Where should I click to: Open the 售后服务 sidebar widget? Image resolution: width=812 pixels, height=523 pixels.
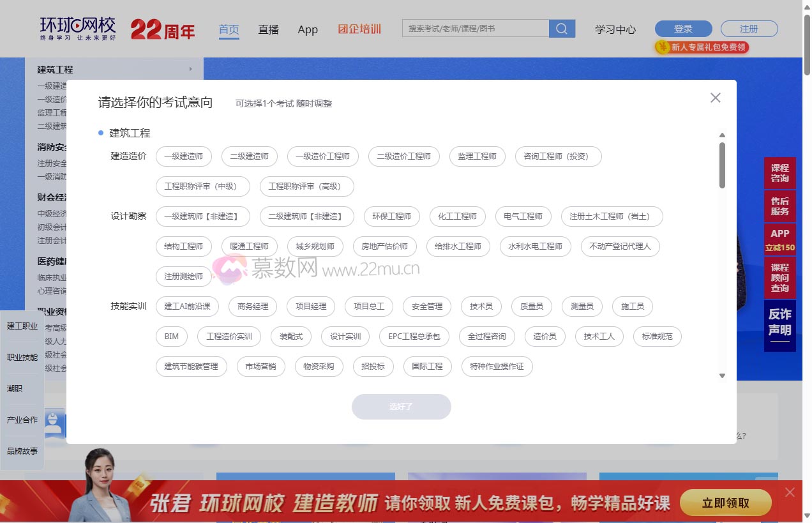[x=779, y=206]
